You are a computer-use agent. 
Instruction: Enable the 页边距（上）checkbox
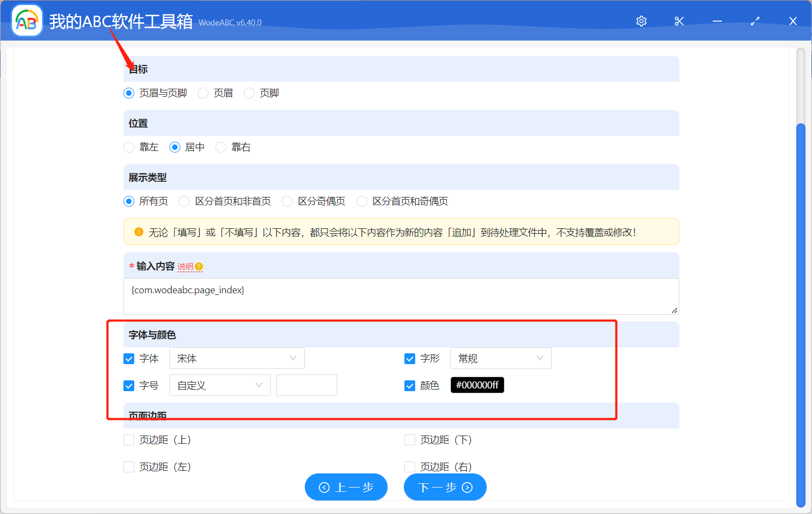(x=128, y=439)
